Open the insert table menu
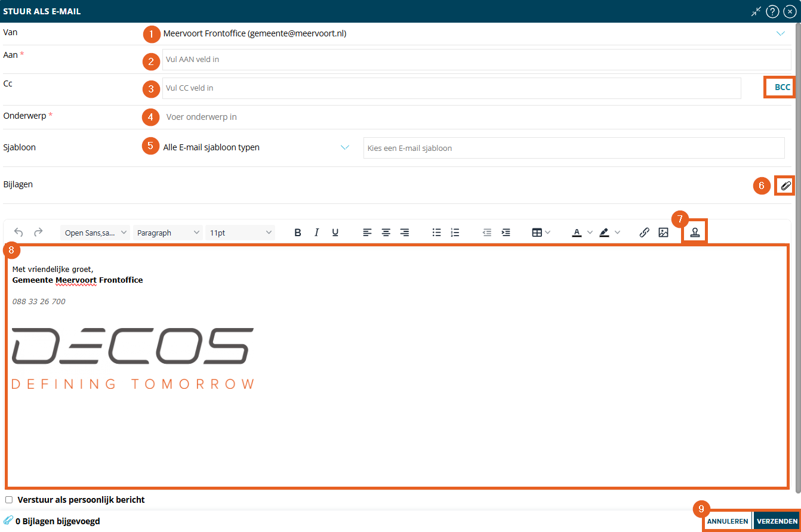The height and width of the screenshot is (532, 801). (x=541, y=233)
